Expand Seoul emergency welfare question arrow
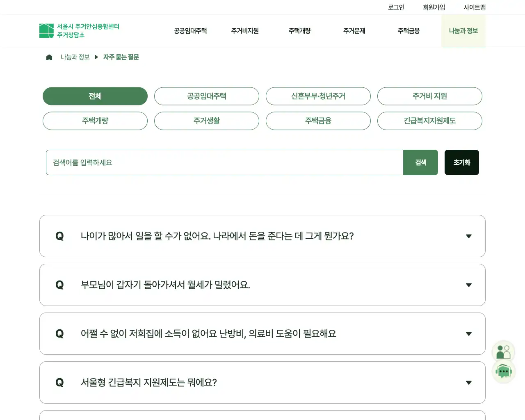The image size is (525, 420). coord(468,383)
